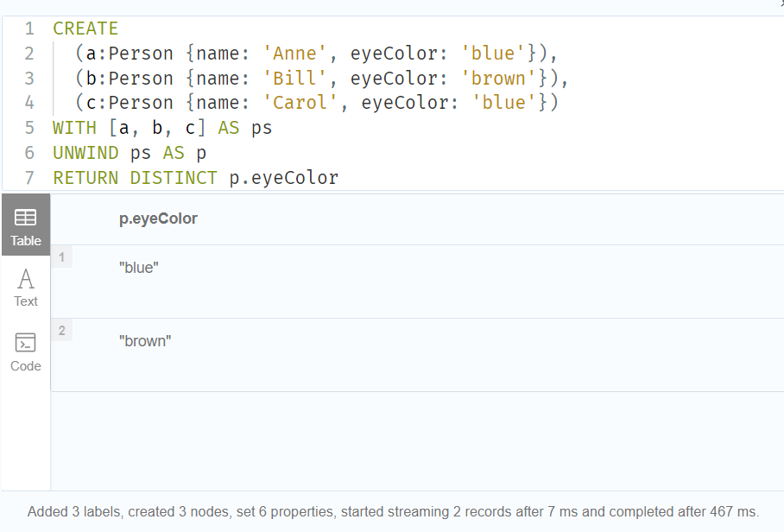Viewport: 784px width, 532px height.
Task: Open the Text result view icon
Action: tap(26, 279)
